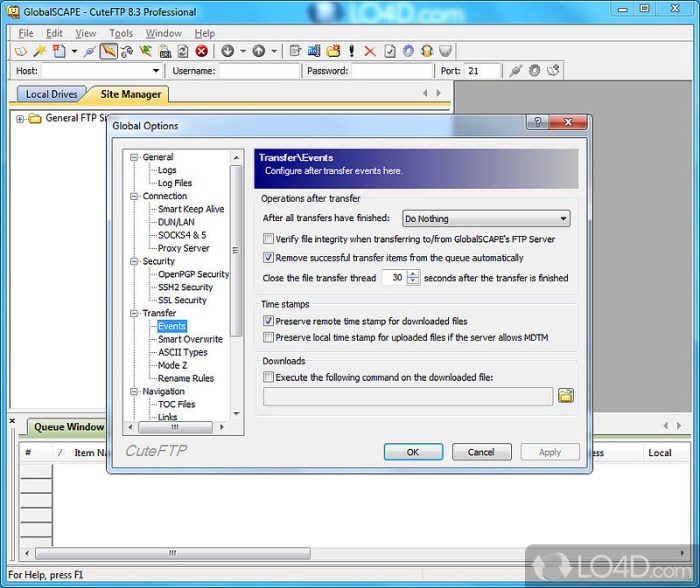Image resolution: width=700 pixels, height=588 pixels.
Task: Select the Queue Window tab
Action: click(68, 427)
